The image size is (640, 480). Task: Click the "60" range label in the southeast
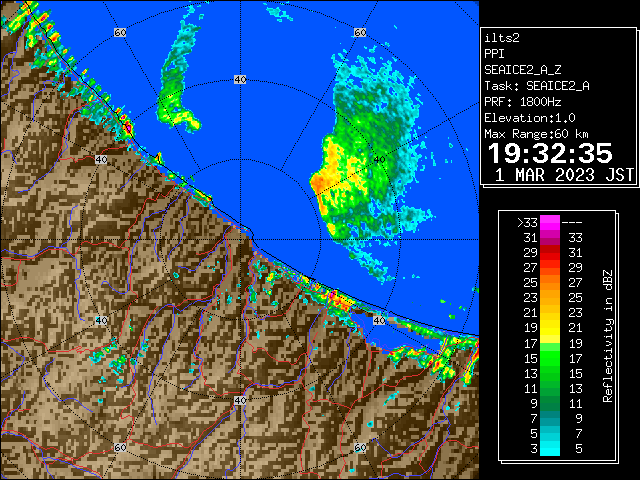point(360,447)
